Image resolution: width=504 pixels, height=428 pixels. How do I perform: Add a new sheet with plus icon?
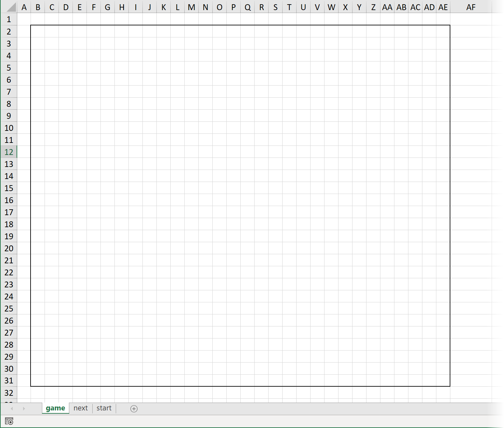134,409
